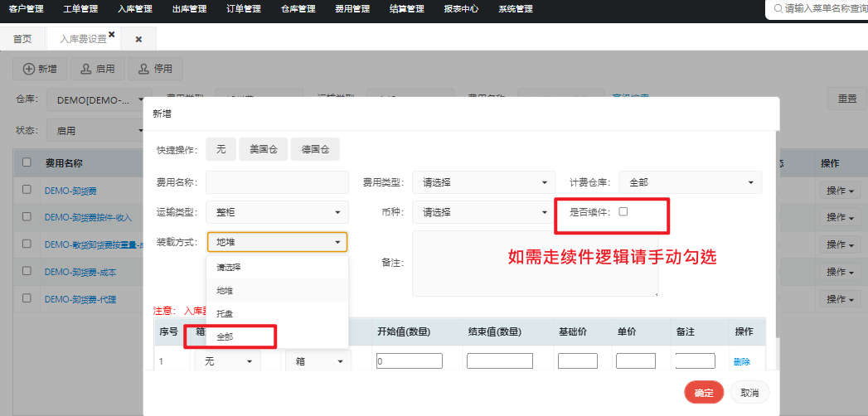Tick the 是否续件 checkbox
868x416 pixels.
pyautogui.click(x=623, y=210)
